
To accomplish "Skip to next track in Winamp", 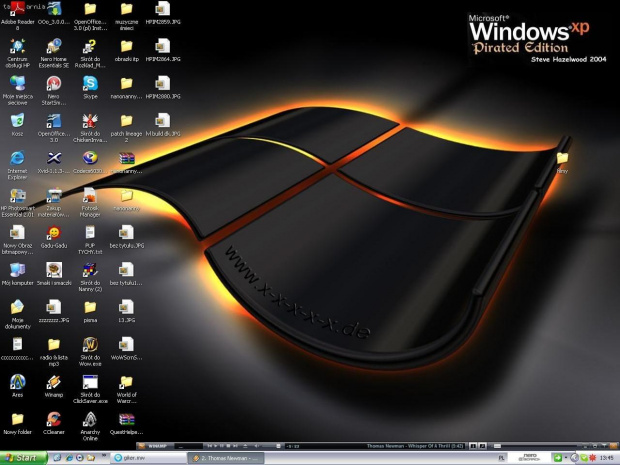I will click(235, 446).
